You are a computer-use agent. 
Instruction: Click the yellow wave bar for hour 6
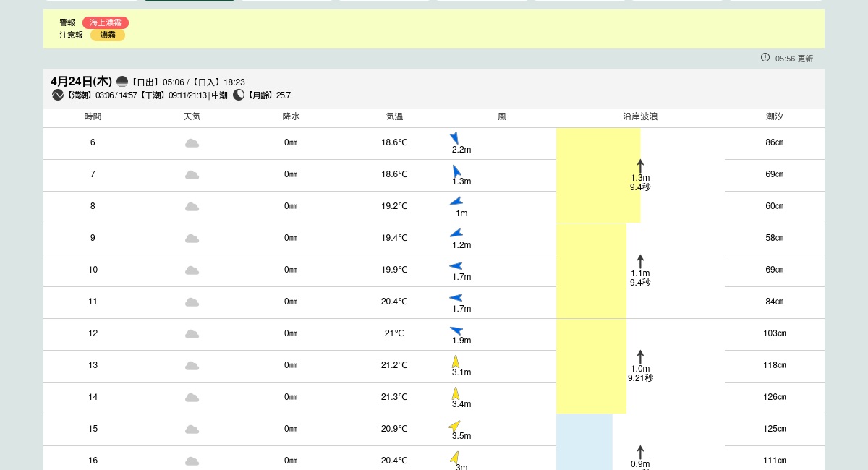(597, 143)
